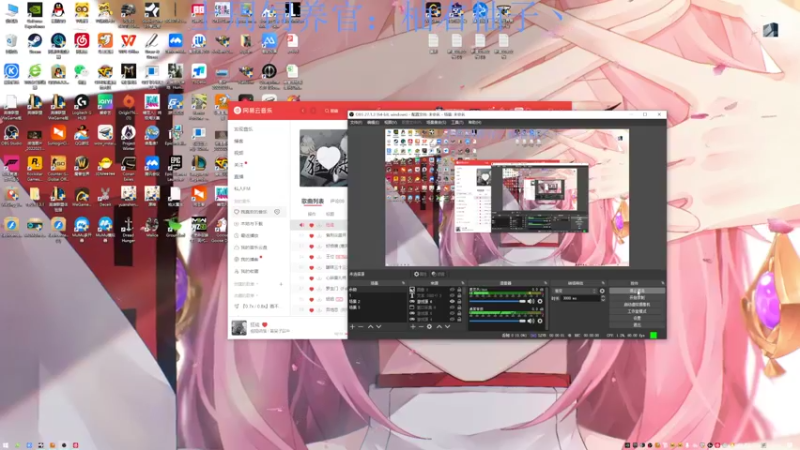Toggle visibility of window capture source

452,307
